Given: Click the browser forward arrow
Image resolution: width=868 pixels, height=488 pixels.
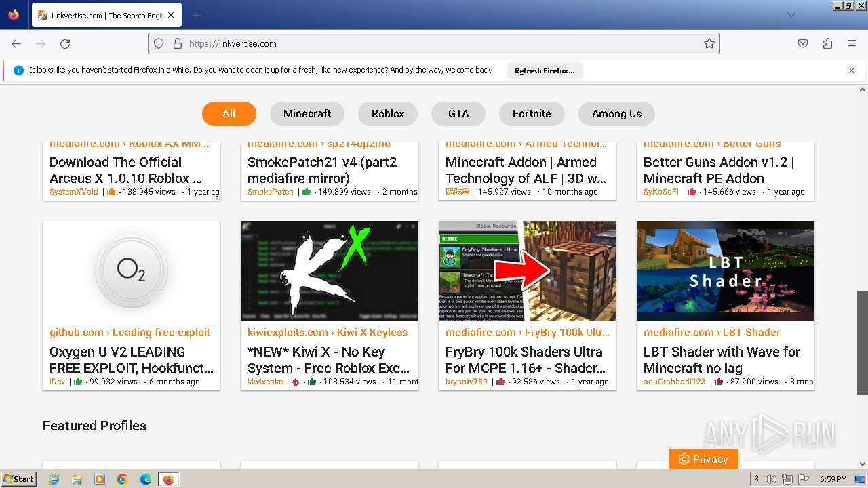Looking at the screenshot, I should pos(41,43).
